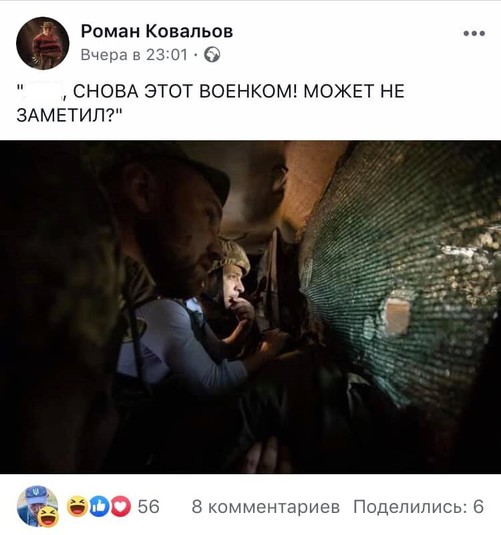Click the helmeted soldier in the photo
Viewport: 501px width, 535px height.
click(230, 273)
